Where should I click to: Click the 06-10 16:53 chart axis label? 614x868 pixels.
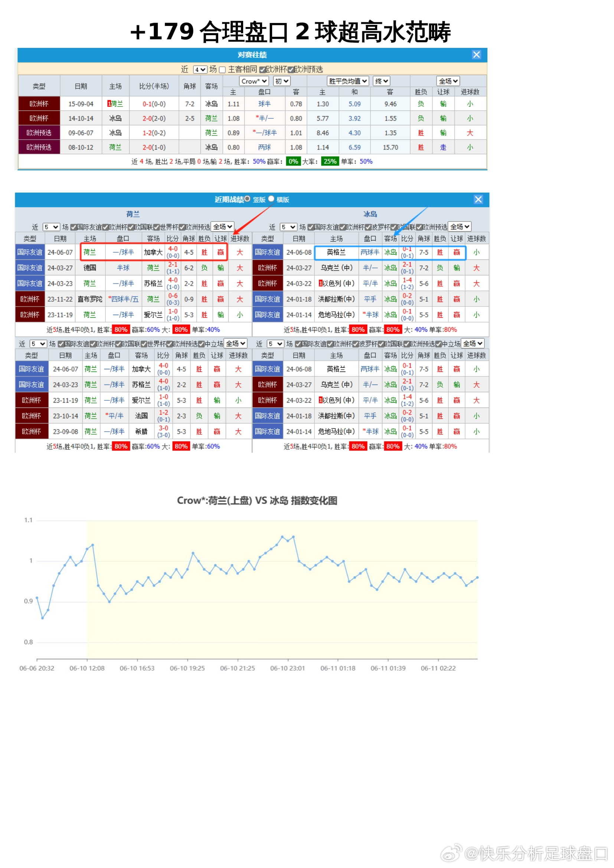tap(137, 668)
